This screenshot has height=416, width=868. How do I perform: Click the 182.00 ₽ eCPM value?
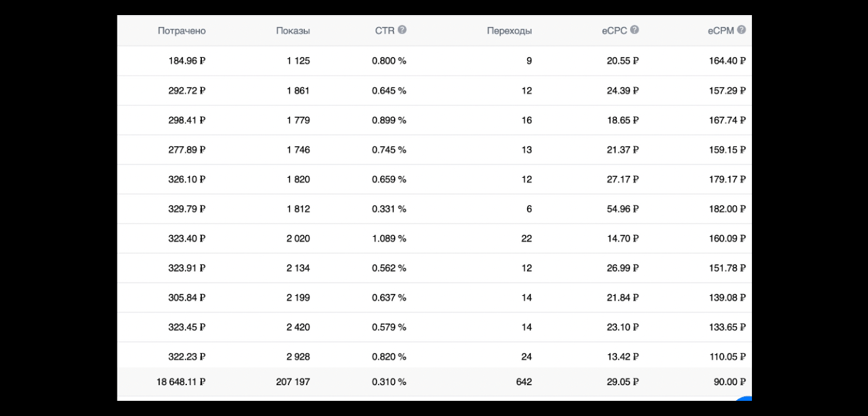[x=726, y=209]
